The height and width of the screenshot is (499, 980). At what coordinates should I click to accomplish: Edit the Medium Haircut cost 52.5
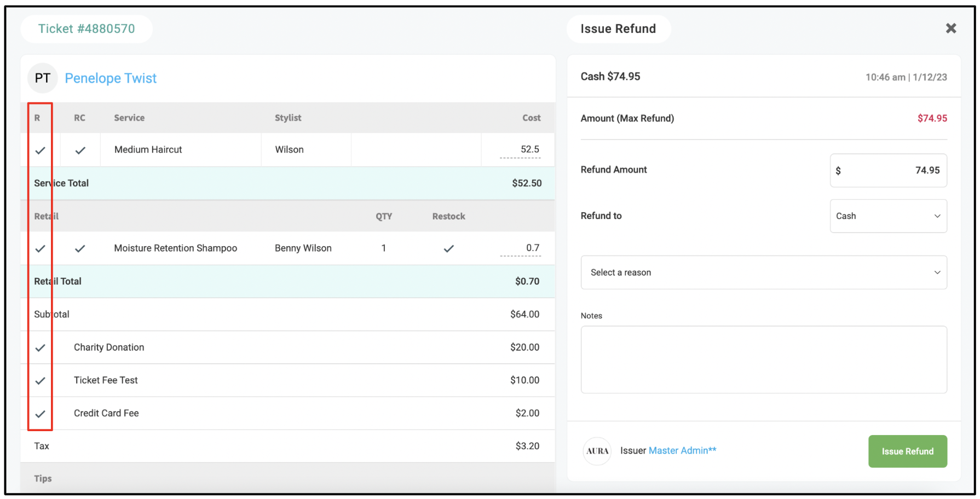[520, 149]
